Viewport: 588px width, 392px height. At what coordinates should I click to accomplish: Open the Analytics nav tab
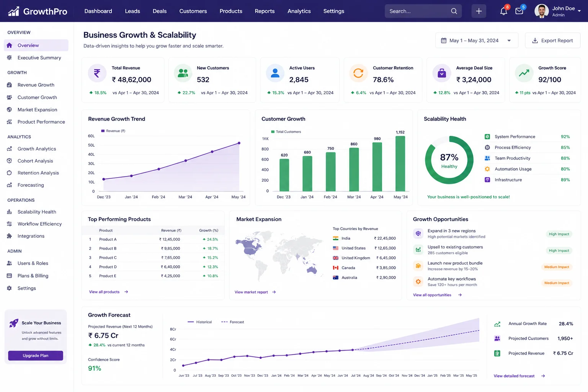pyautogui.click(x=299, y=11)
